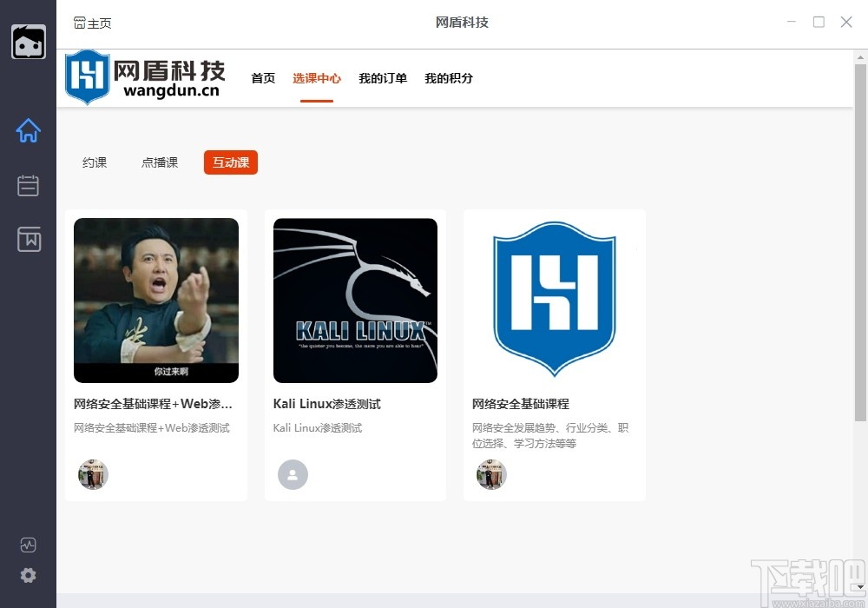Image resolution: width=868 pixels, height=608 pixels.
Task: Open the 我的订单 menu item
Action: click(382, 78)
